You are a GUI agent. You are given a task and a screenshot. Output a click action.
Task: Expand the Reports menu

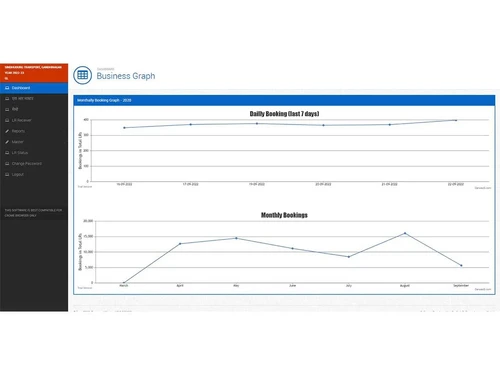point(34,131)
